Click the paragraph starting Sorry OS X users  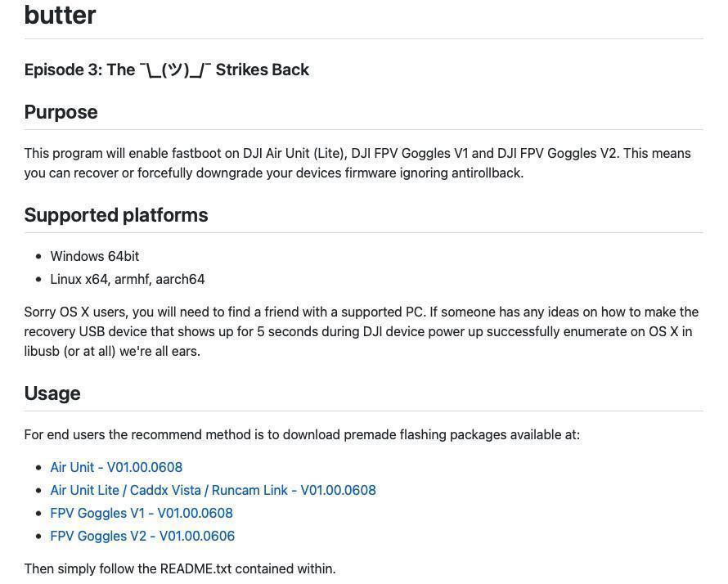362,331
